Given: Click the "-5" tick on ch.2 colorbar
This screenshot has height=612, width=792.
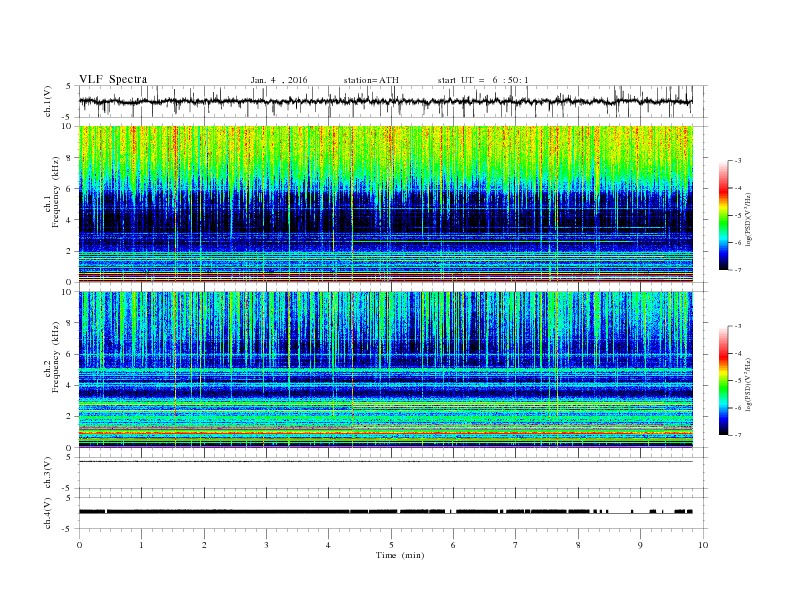Looking at the screenshot, I should [x=738, y=381].
